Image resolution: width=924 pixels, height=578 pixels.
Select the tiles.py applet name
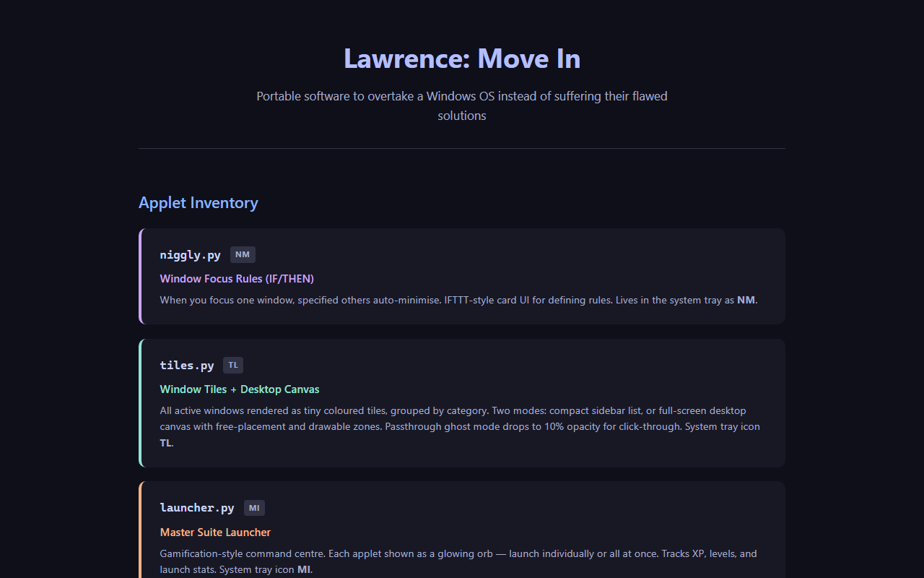[x=187, y=366]
